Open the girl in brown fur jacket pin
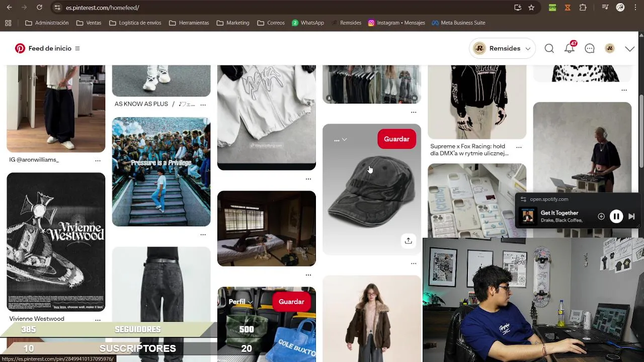The width and height of the screenshot is (644, 362). (x=372, y=319)
